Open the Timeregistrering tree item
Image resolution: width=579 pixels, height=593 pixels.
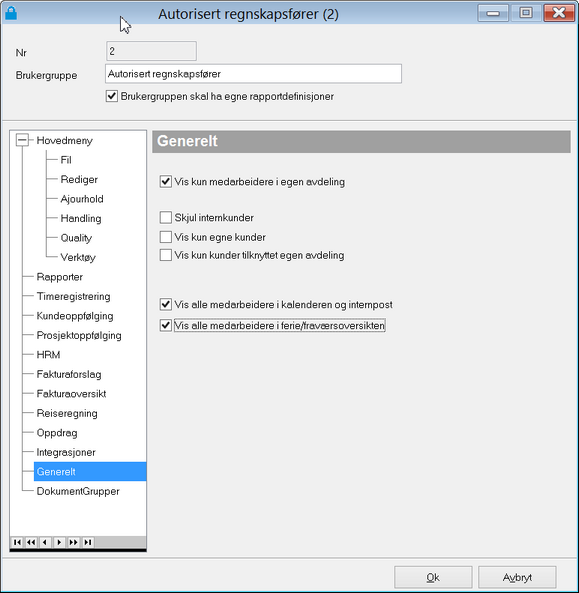coord(73,296)
